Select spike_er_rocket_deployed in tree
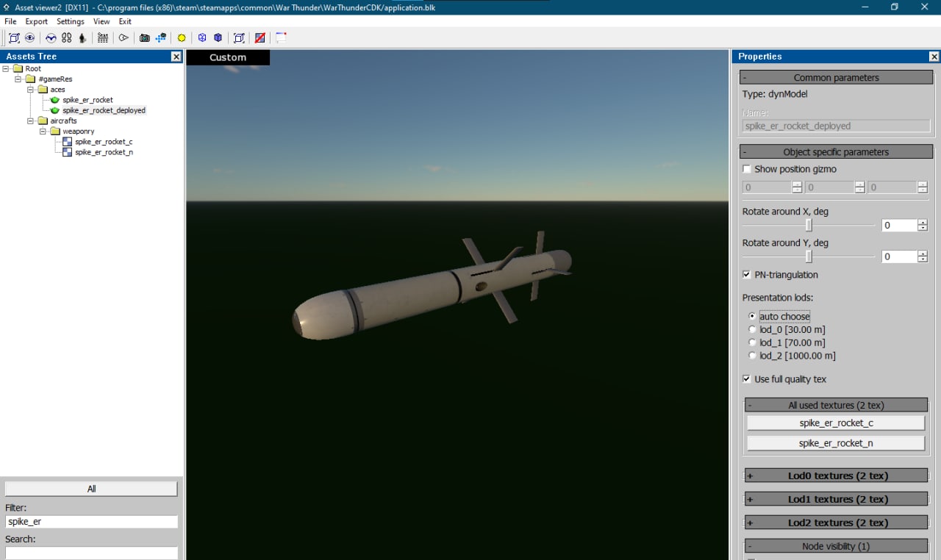This screenshot has width=941, height=560. [104, 110]
